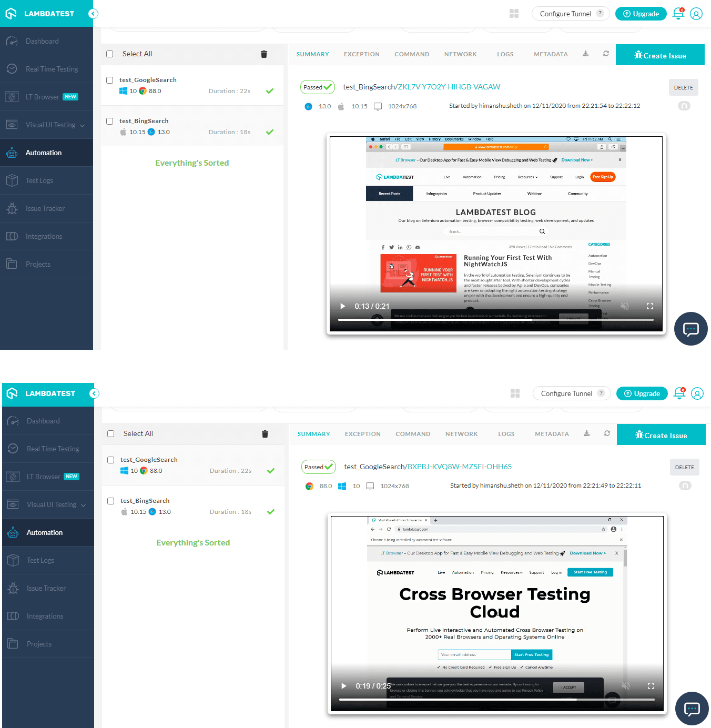711x728 pixels.
Task: Open Projects in top sidebar
Action: pyautogui.click(x=46, y=264)
